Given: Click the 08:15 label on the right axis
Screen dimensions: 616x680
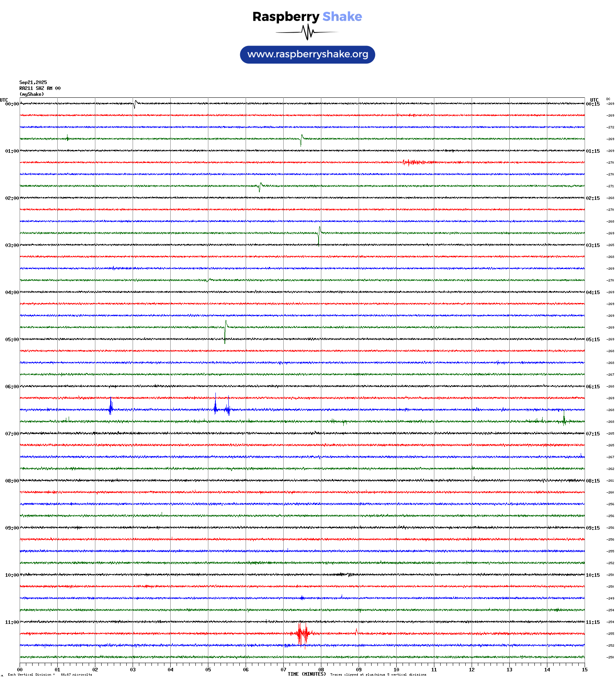Looking at the screenshot, I should tap(592, 481).
